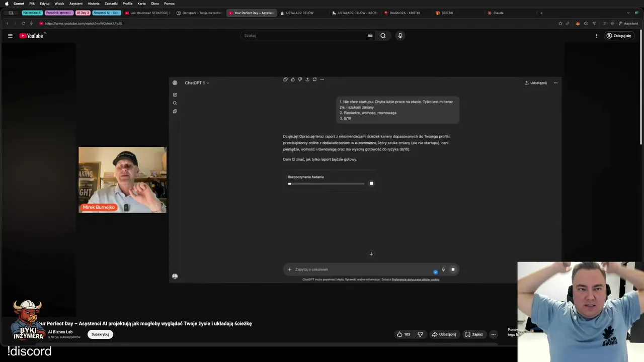This screenshot has width=644, height=362.
Task: Open the AI Biznes Lab channel name
Action: [60, 332]
